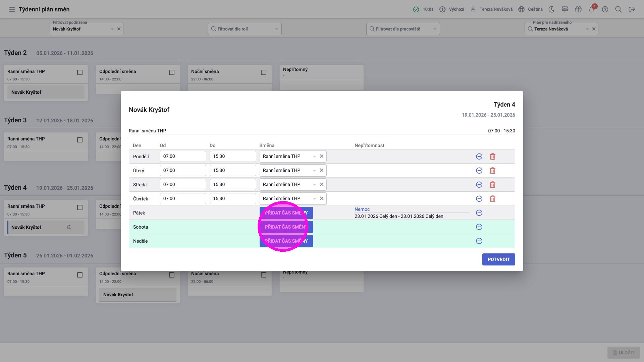Open the hamburger menu
This screenshot has width=644, height=362.
12,9
